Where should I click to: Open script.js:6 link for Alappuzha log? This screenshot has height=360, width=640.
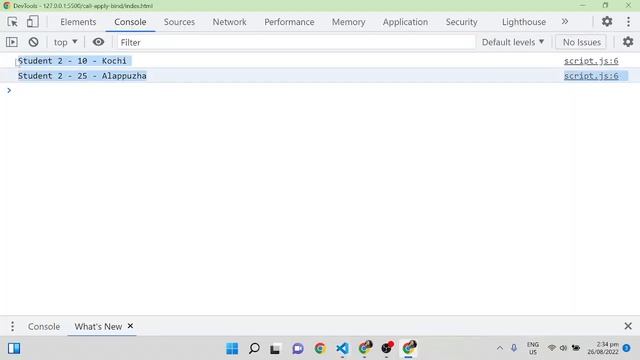[x=591, y=76]
